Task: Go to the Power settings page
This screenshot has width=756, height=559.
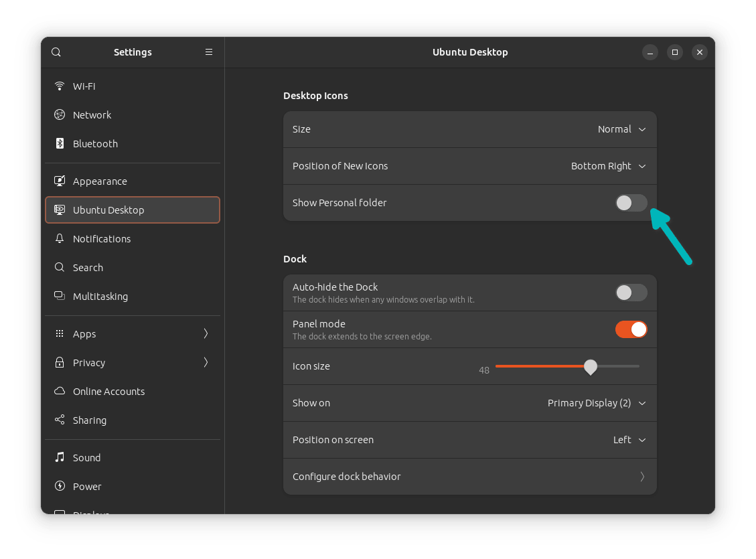Action: coord(87,487)
